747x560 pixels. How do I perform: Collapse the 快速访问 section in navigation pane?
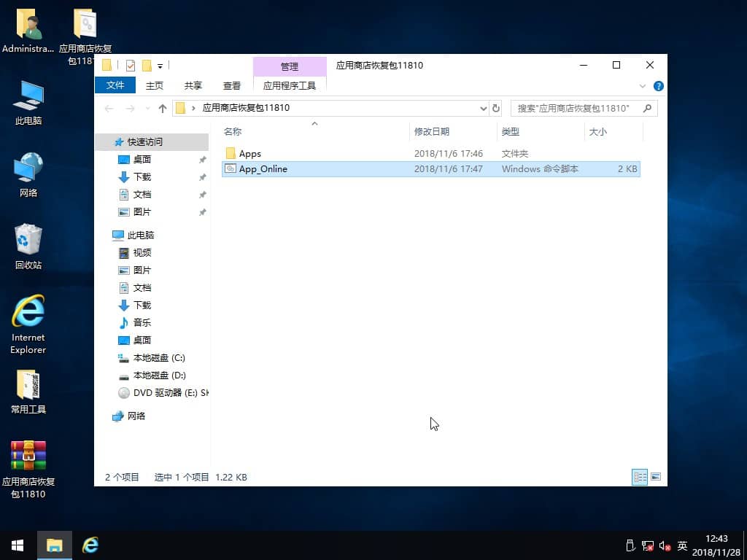tap(109, 141)
